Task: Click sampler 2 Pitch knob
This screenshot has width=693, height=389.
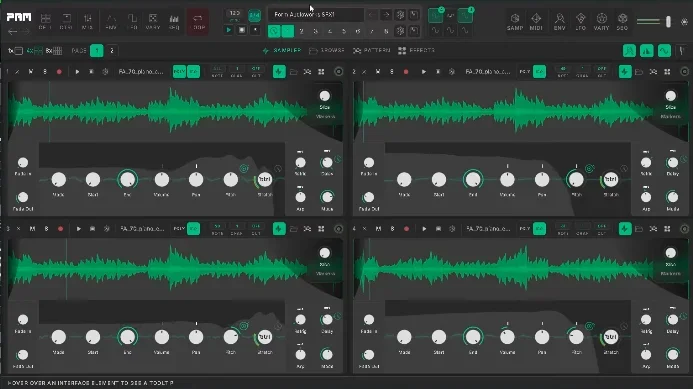Action: click(x=576, y=179)
